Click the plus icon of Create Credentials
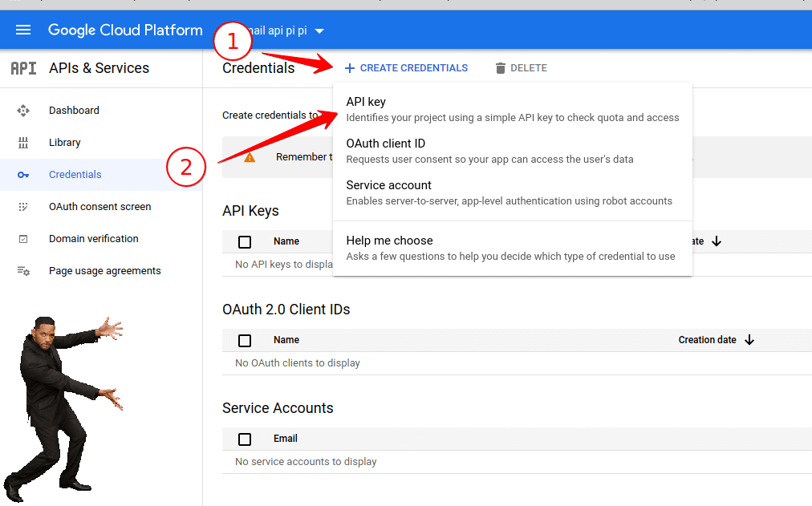Screen dimensions: 812x506 (x=350, y=68)
